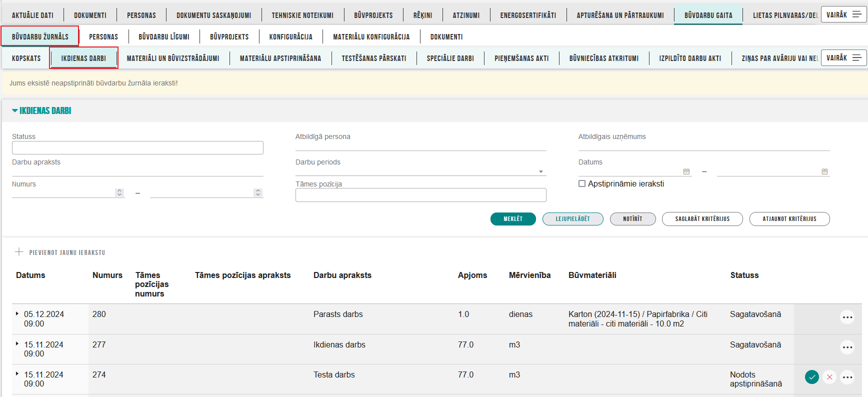Go to Kopskats tab
Image resolution: width=868 pixels, height=397 pixels.
(x=26, y=58)
